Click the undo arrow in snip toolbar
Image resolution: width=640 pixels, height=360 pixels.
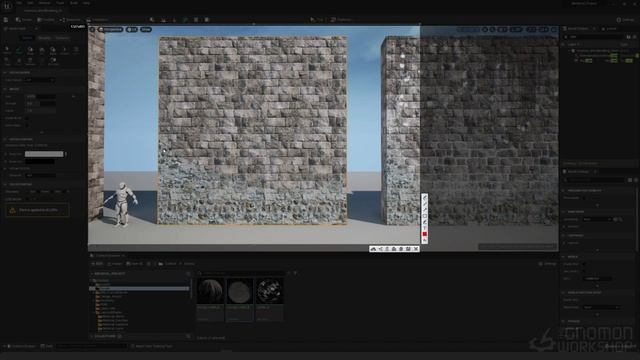[424, 240]
